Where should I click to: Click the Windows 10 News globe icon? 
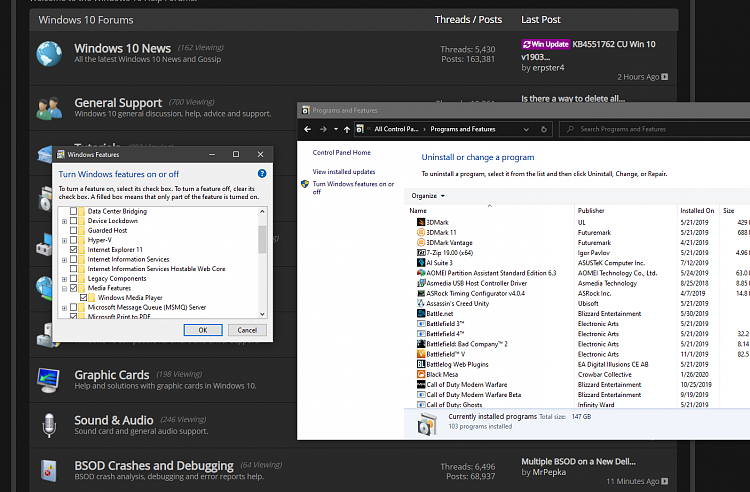pyautogui.click(x=49, y=54)
